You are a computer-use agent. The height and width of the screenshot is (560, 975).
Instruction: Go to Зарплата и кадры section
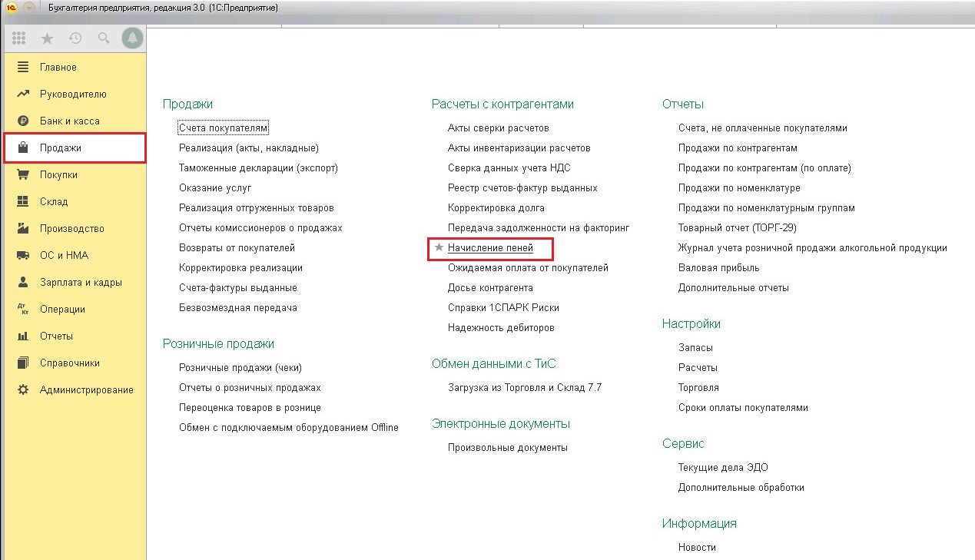click(81, 282)
